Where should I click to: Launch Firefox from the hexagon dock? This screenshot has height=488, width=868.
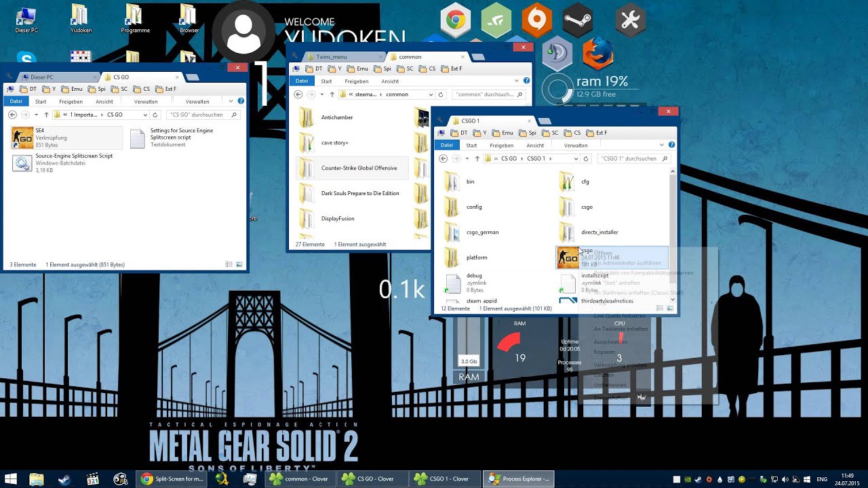pos(598,54)
